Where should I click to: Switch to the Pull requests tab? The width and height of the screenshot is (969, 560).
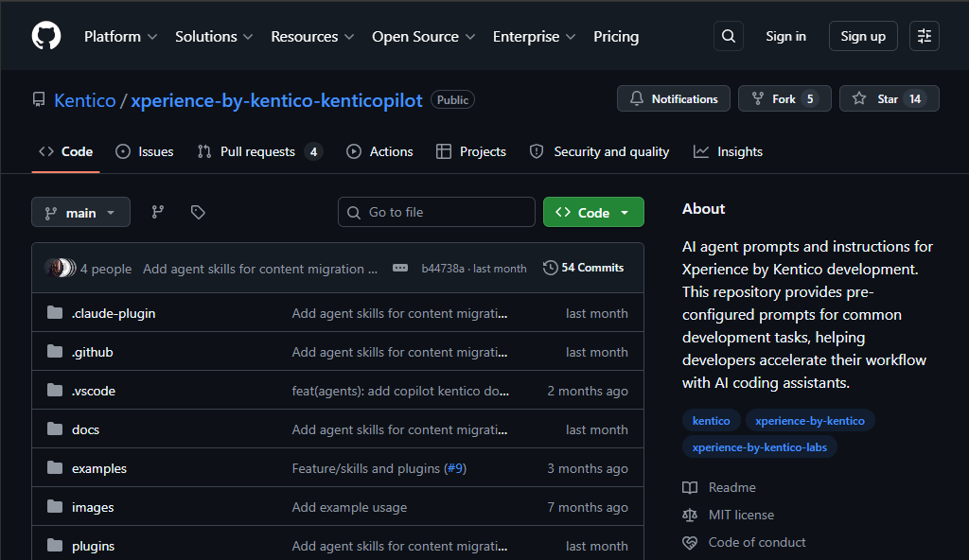tap(259, 151)
